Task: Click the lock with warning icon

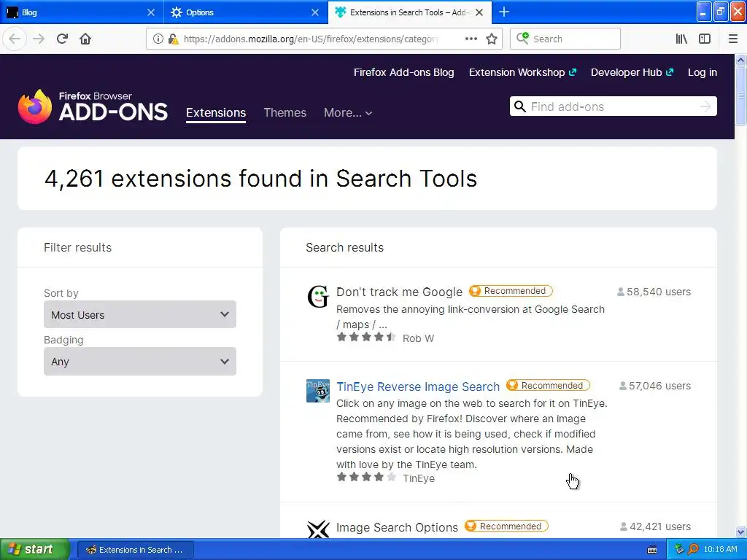Action: pos(174,39)
